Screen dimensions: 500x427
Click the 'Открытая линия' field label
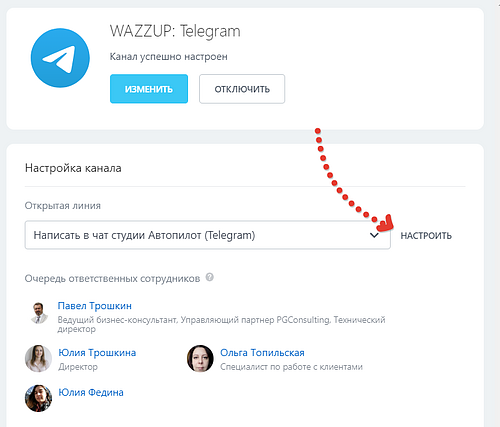(x=63, y=206)
